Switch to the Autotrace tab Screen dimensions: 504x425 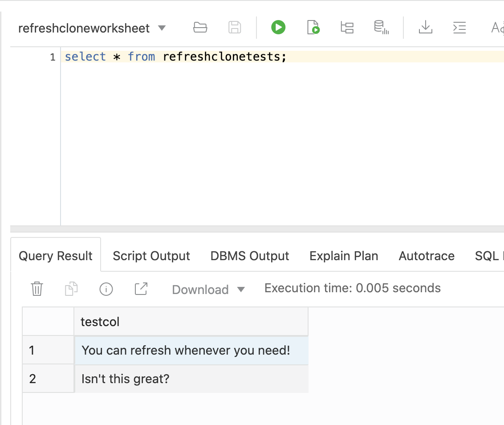[x=427, y=256]
